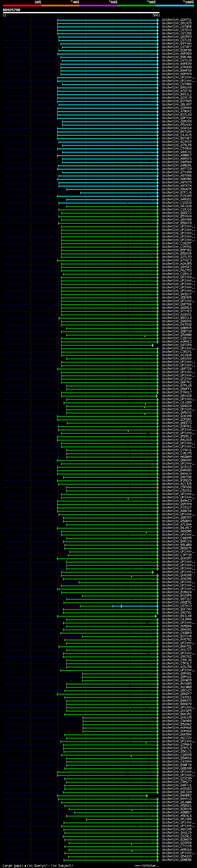Open hit UniRef100_Q6SPR3
Screen dimensions: 197x868
point(176,37)
